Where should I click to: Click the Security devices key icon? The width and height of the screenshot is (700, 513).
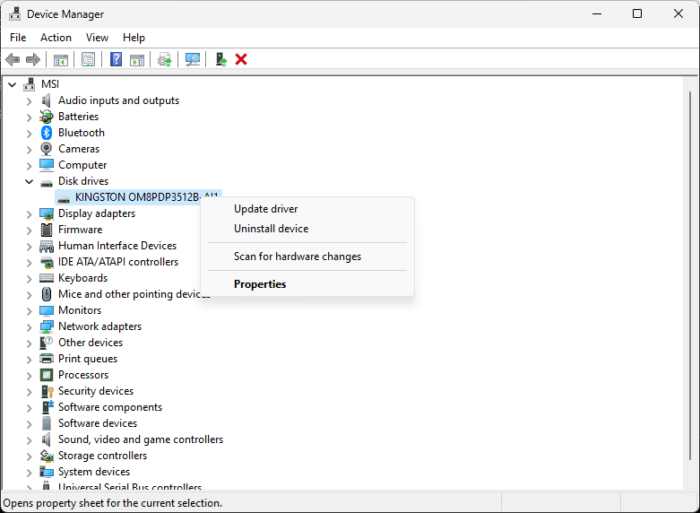(47, 391)
